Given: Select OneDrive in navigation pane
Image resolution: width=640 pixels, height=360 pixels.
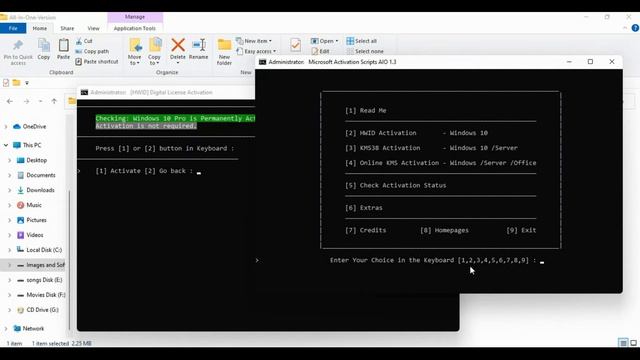Looking at the screenshot, I should point(34,127).
